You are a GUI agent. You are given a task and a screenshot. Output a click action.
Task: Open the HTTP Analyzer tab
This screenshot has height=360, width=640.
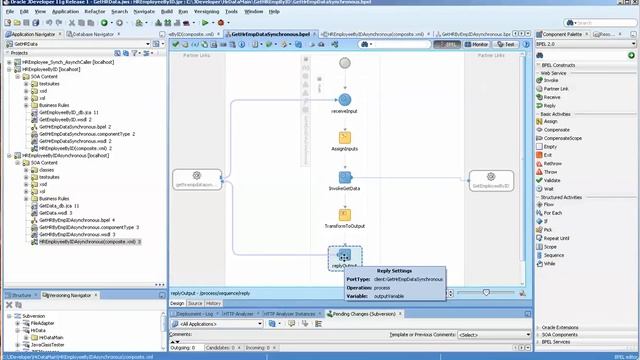point(238,313)
